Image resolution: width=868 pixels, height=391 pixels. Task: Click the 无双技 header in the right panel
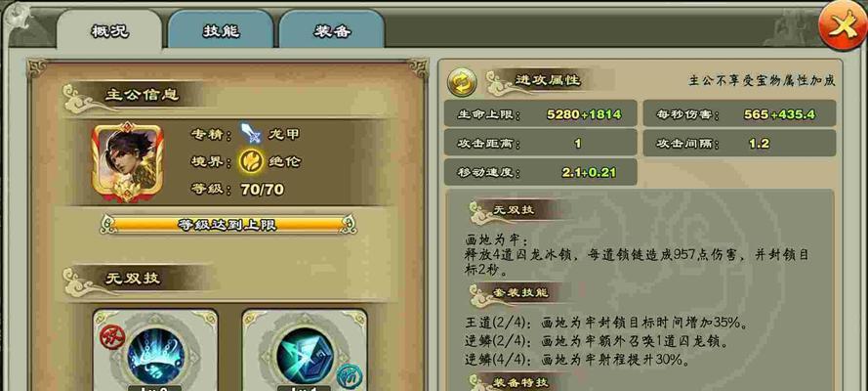508,209
